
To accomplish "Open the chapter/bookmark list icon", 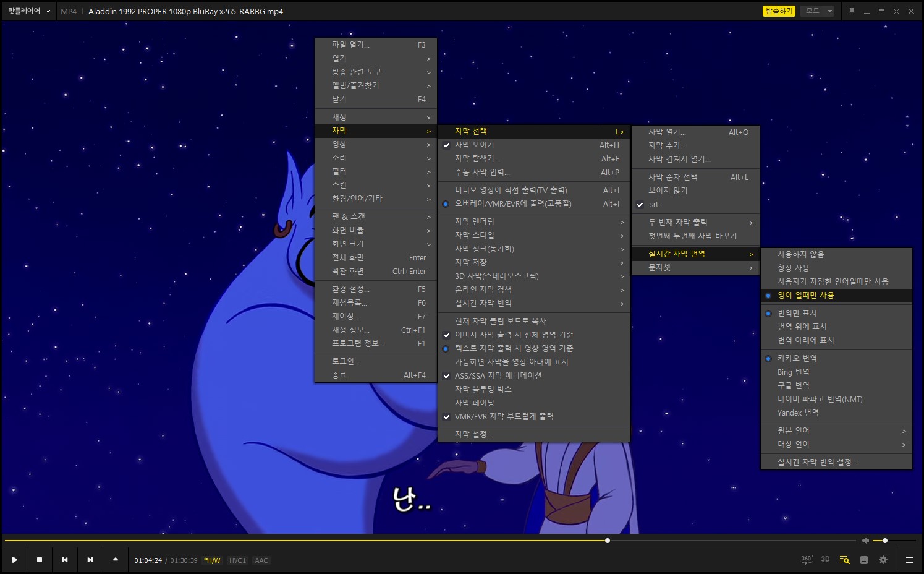I will click(864, 560).
